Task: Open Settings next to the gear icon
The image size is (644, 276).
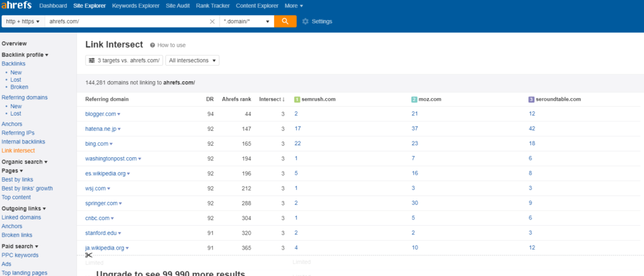Action: click(322, 21)
